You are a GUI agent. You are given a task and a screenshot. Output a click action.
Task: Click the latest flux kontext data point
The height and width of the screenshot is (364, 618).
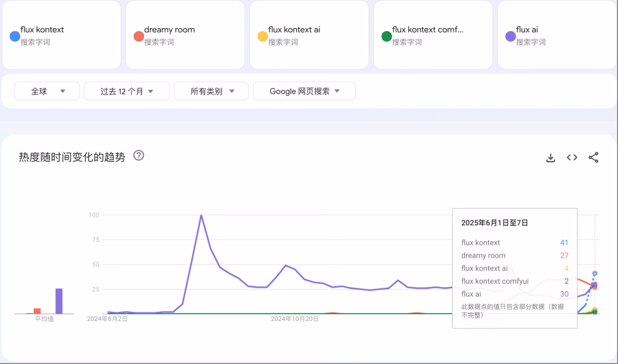(595, 274)
